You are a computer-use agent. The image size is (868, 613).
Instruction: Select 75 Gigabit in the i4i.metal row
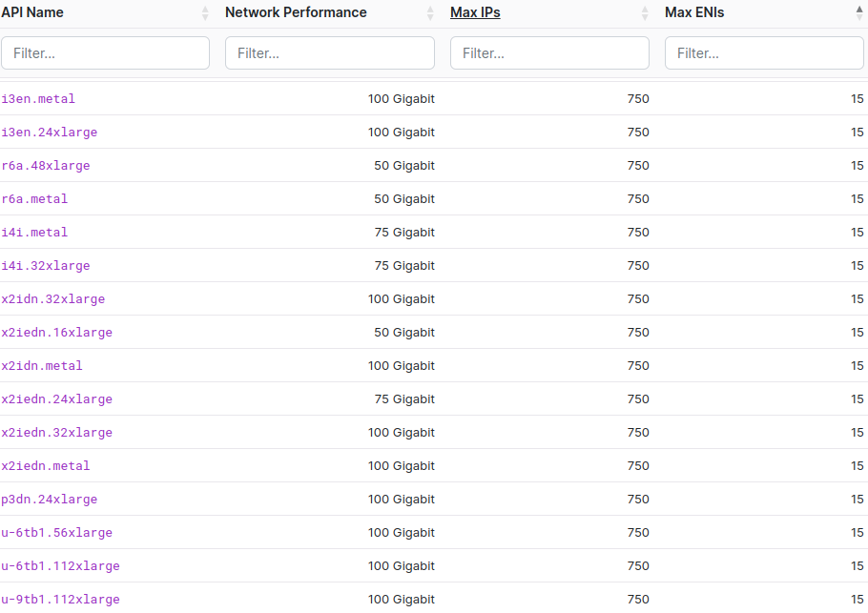coord(404,233)
